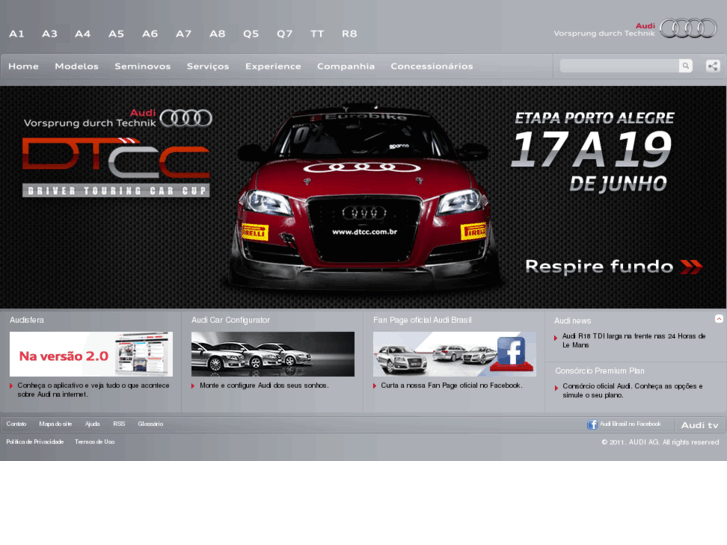Click the red double-arrow next to Respire fundo
The height and width of the screenshot is (545, 727).
point(691,267)
